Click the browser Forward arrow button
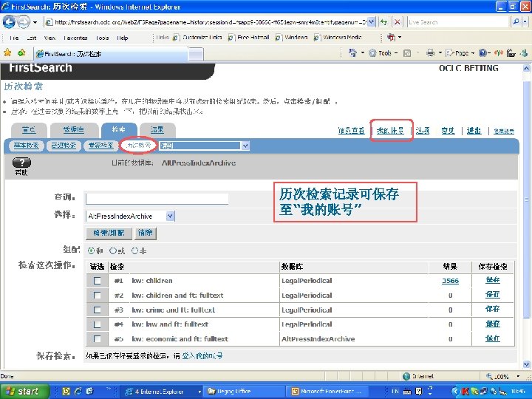 [x=23, y=22]
